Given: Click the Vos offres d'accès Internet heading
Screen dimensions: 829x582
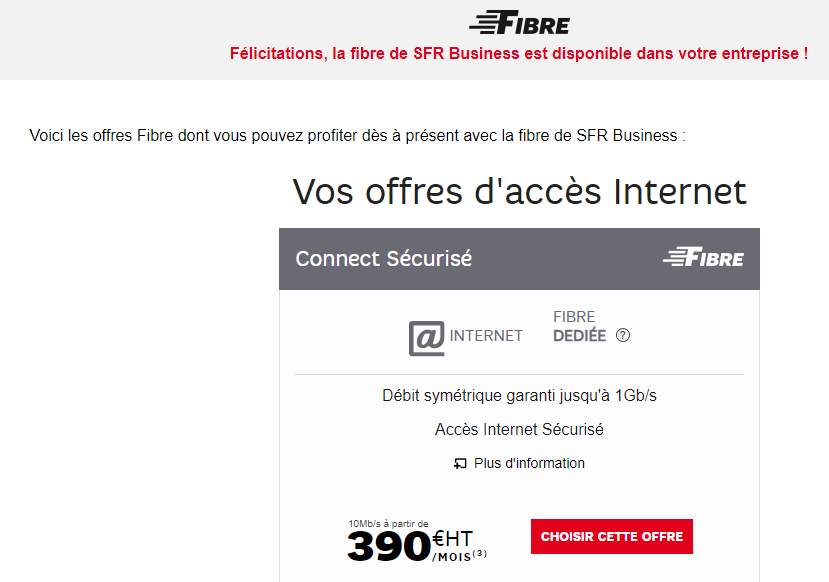Looking at the screenshot, I should tap(519, 191).
